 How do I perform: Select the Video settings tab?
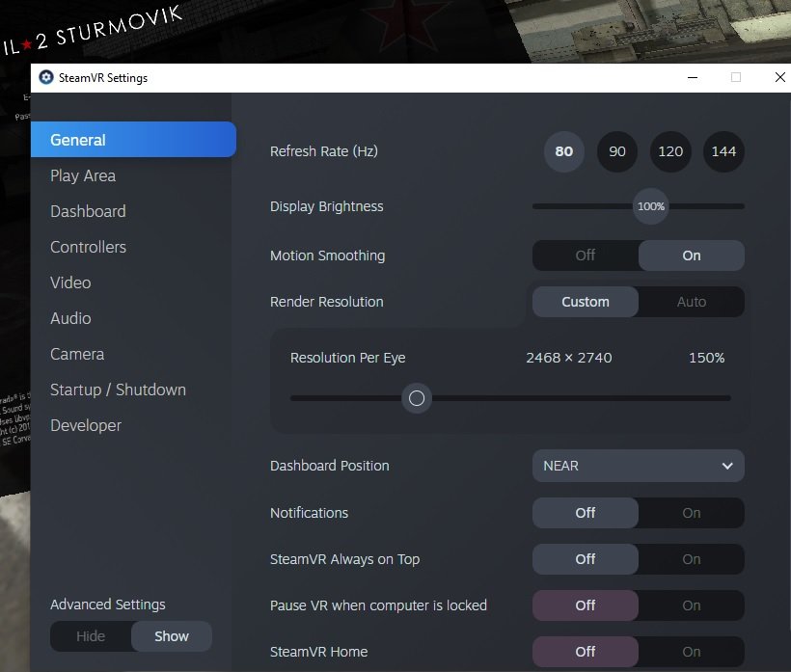[70, 282]
